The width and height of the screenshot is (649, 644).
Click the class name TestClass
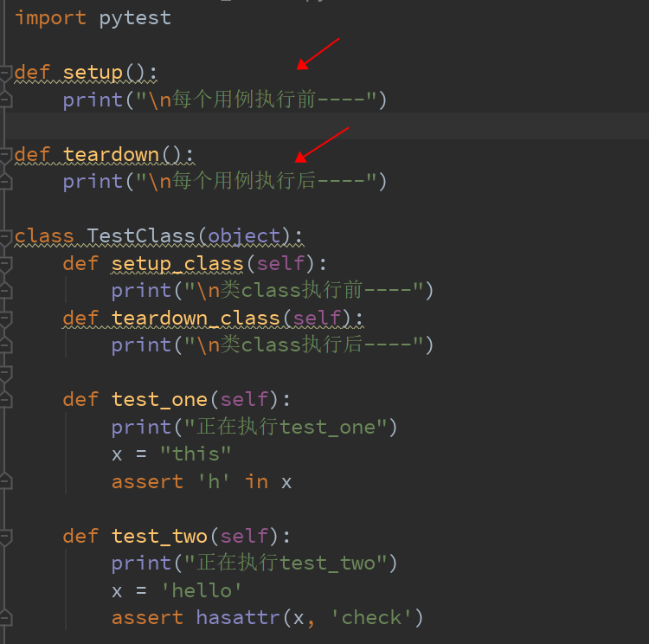click(x=141, y=236)
